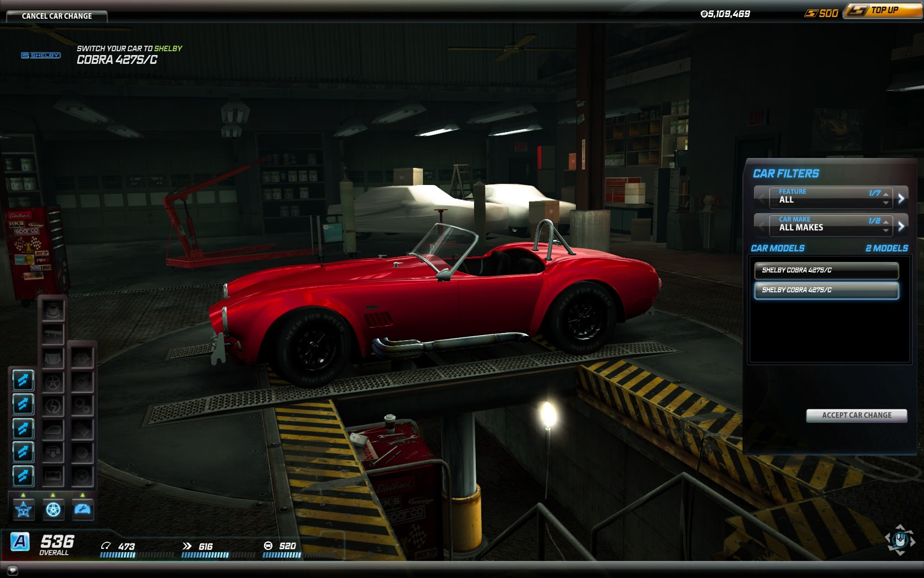Click Cancel Car Change
The width and height of the screenshot is (924, 578).
57,16
